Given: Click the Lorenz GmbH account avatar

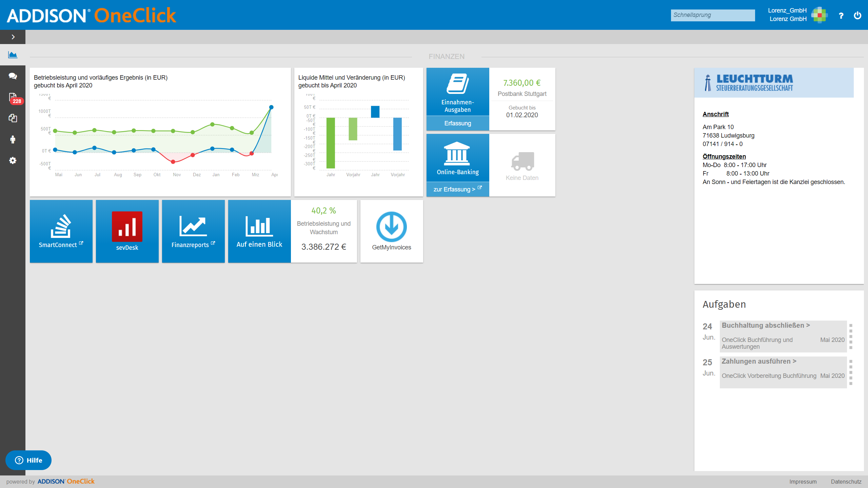Looking at the screenshot, I should [820, 15].
